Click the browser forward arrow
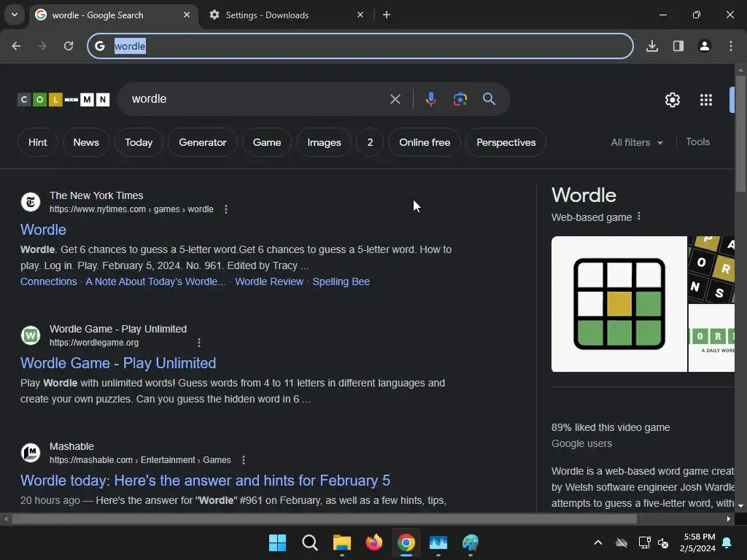The width and height of the screenshot is (747, 560). coord(42,46)
